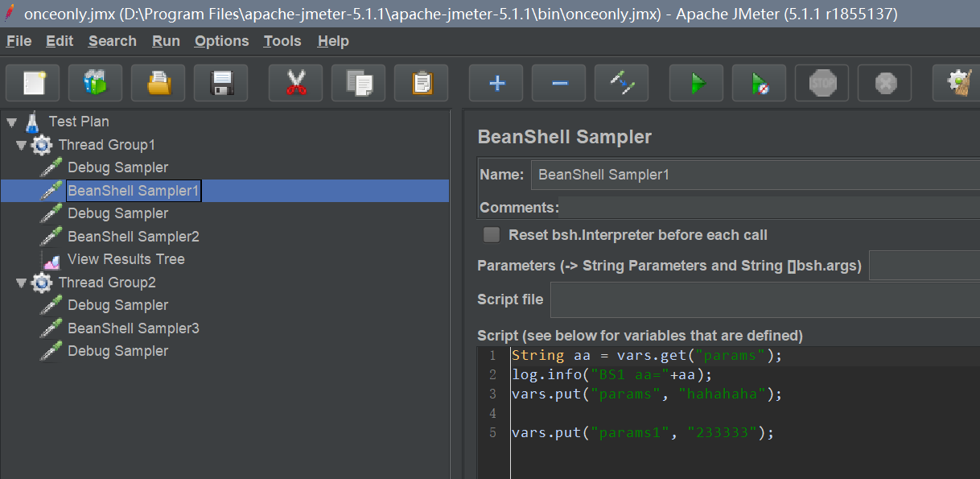Open the Edit menu
980x479 pixels.
pyautogui.click(x=60, y=41)
